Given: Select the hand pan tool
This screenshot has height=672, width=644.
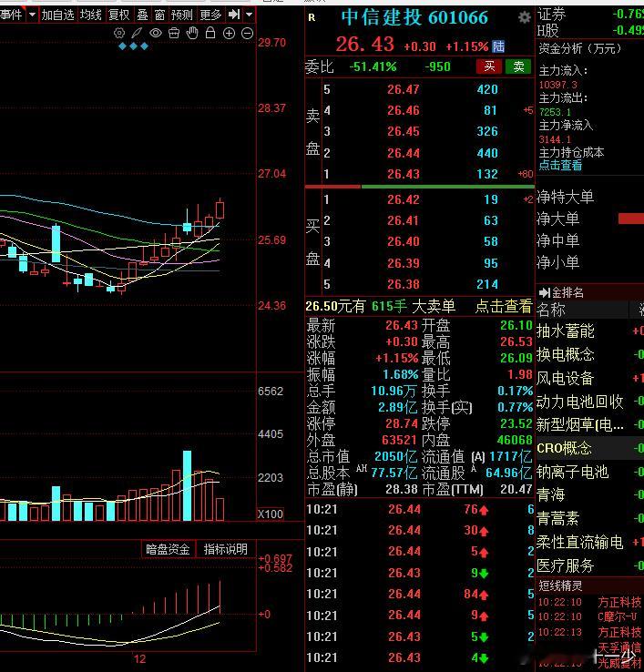Looking at the screenshot, I should 192,33.
